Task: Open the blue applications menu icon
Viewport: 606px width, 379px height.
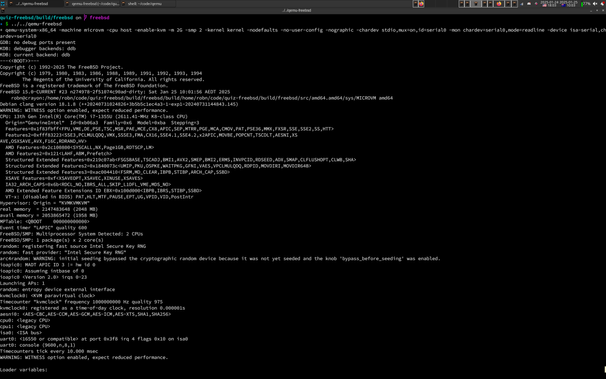Action: pyautogui.click(x=2, y=3)
